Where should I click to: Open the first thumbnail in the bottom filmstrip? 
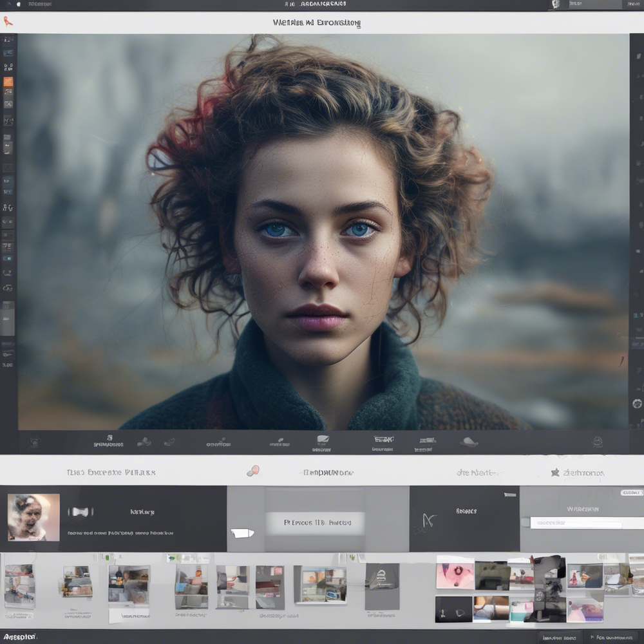pos(19,586)
